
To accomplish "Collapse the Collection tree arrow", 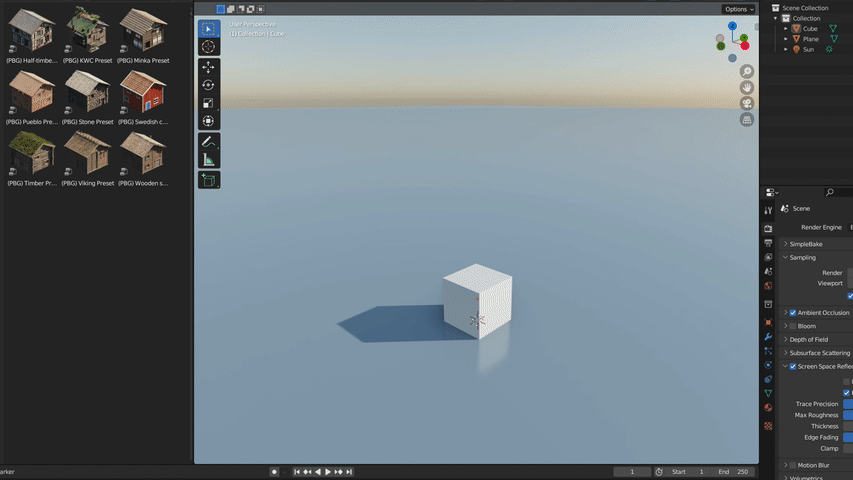I will [x=776, y=18].
